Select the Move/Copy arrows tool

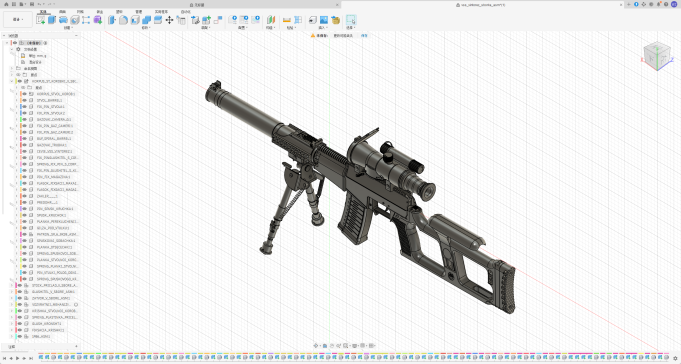(x=169, y=20)
